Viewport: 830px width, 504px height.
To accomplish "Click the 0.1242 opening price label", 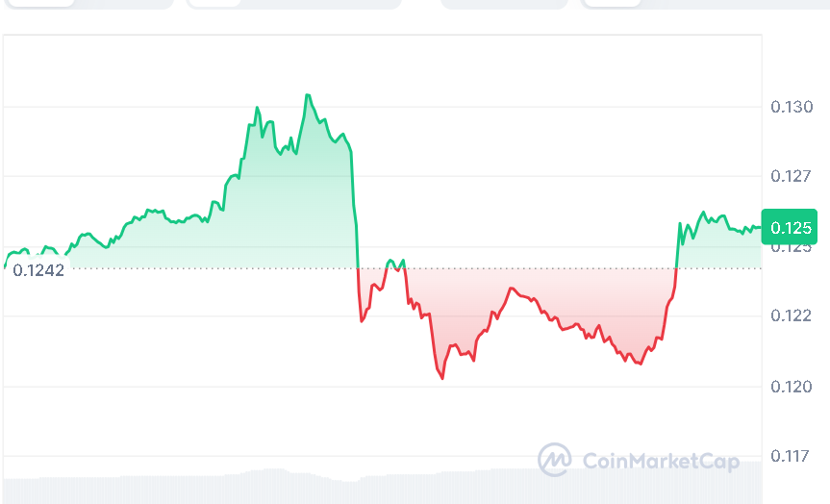I will 38,270.
